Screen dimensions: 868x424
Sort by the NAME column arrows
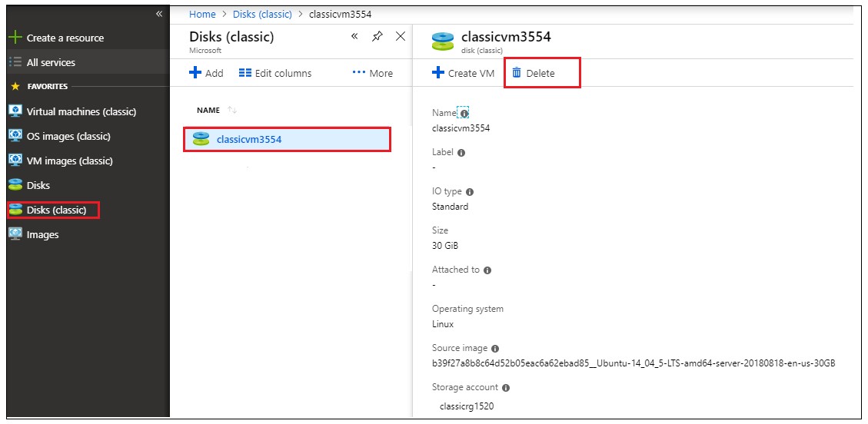point(232,111)
